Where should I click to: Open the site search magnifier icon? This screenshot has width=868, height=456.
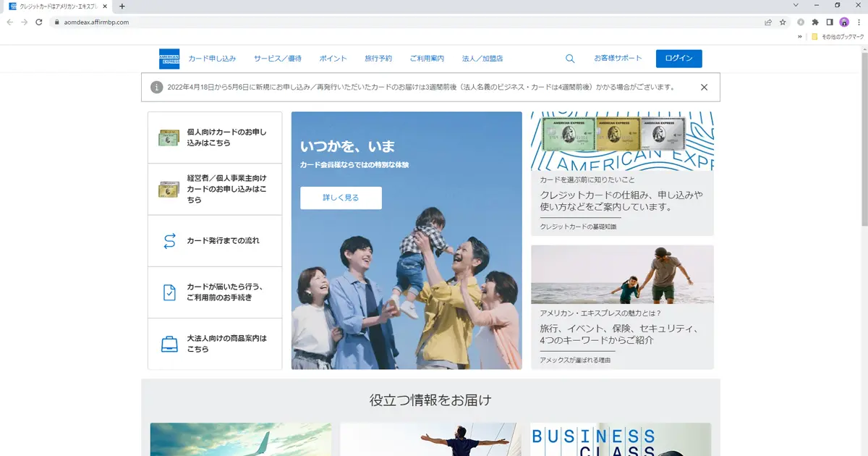pos(570,59)
